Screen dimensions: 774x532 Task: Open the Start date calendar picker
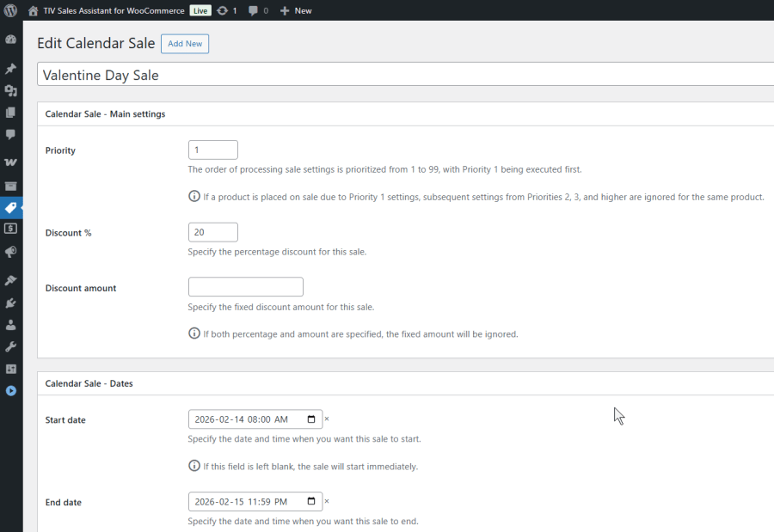click(x=311, y=419)
